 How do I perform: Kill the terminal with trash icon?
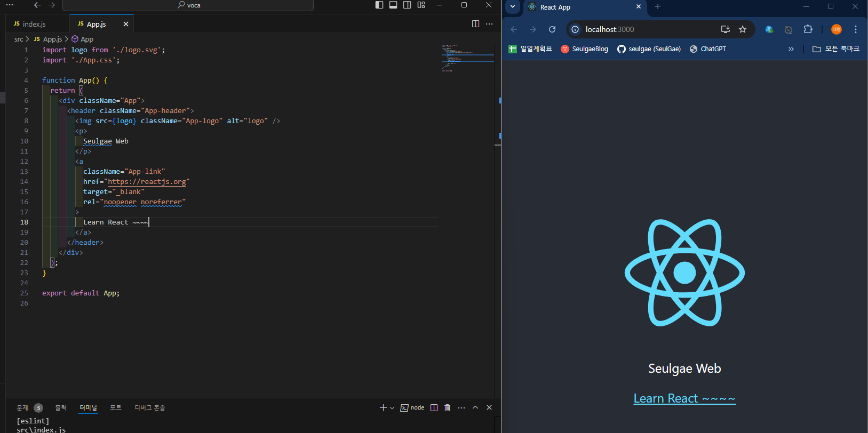[x=448, y=408]
